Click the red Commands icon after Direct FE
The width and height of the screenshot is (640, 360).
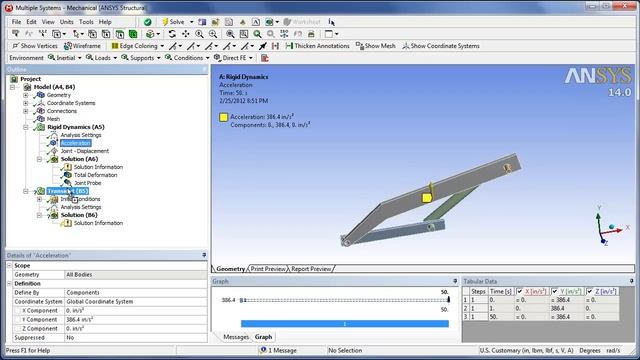264,58
